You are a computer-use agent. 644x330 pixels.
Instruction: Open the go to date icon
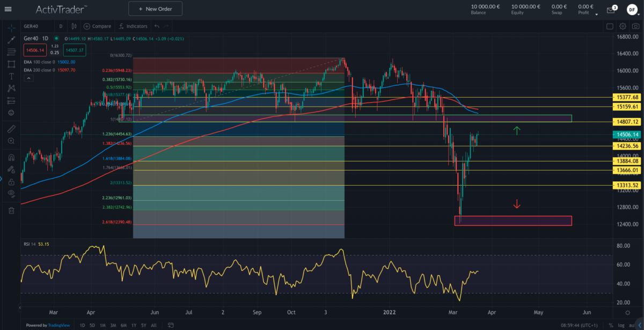[x=170, y=325]
